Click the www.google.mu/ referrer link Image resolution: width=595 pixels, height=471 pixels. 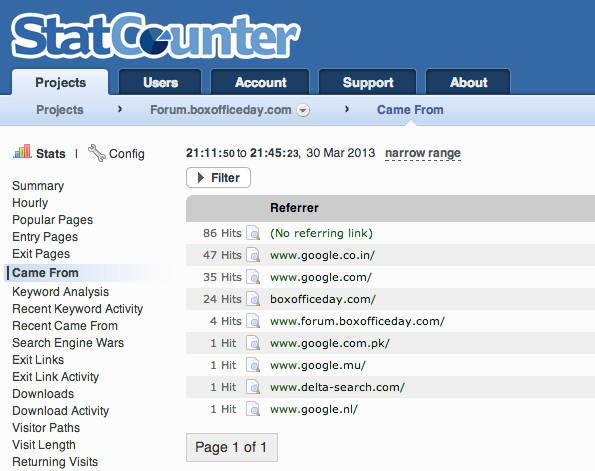click(x=318, y=365)
